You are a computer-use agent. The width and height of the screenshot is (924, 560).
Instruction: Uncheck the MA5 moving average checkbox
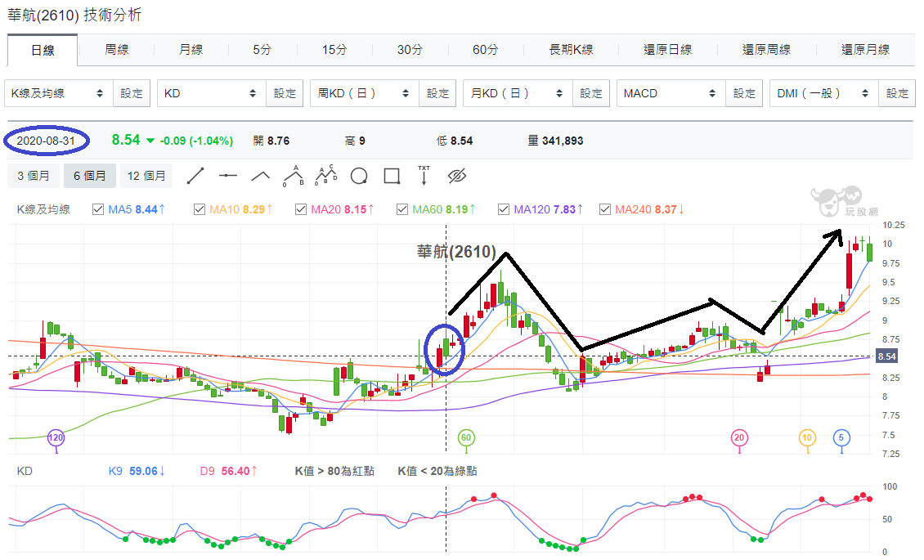coord(98,209)
